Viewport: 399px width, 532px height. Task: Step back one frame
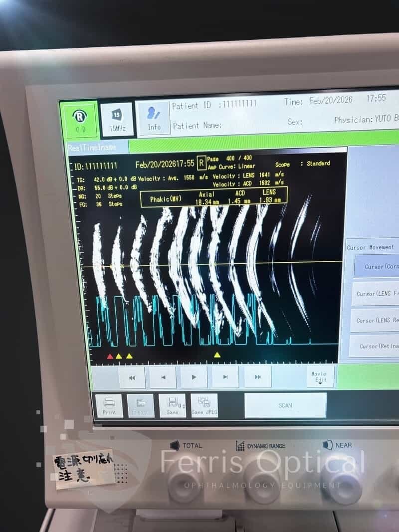tap(163, 377)
